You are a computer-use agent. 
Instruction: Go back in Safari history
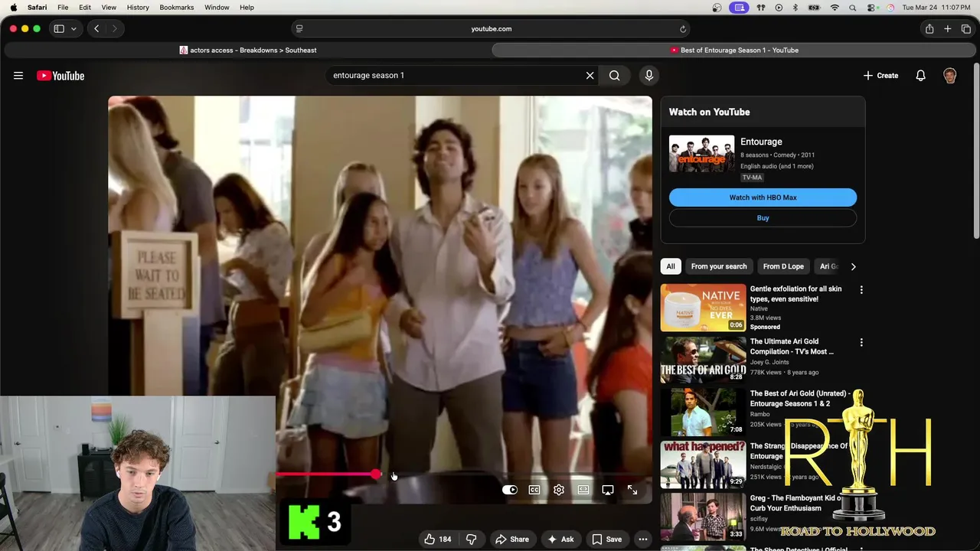(96, 29)
